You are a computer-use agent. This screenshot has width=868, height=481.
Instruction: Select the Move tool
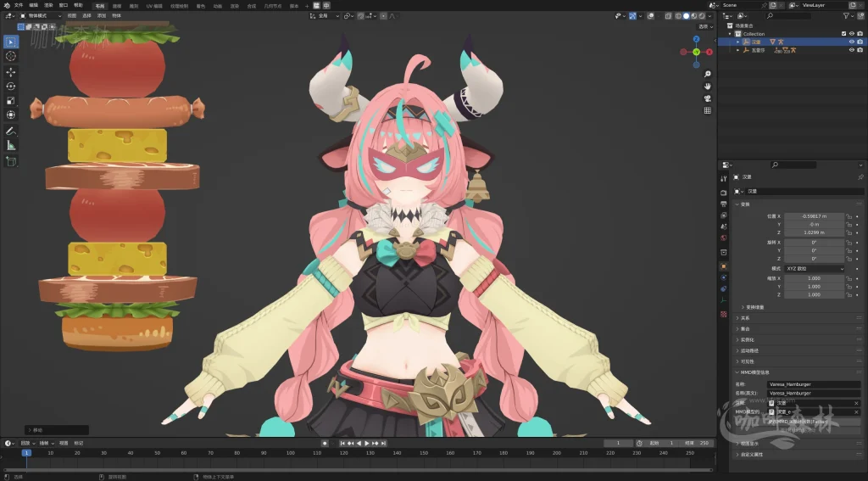(10, 72)
